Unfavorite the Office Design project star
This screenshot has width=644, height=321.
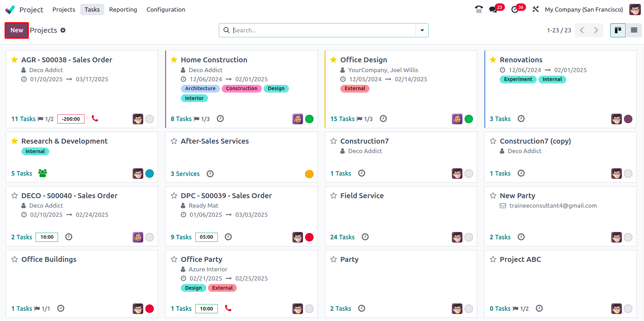click(334, 60)
